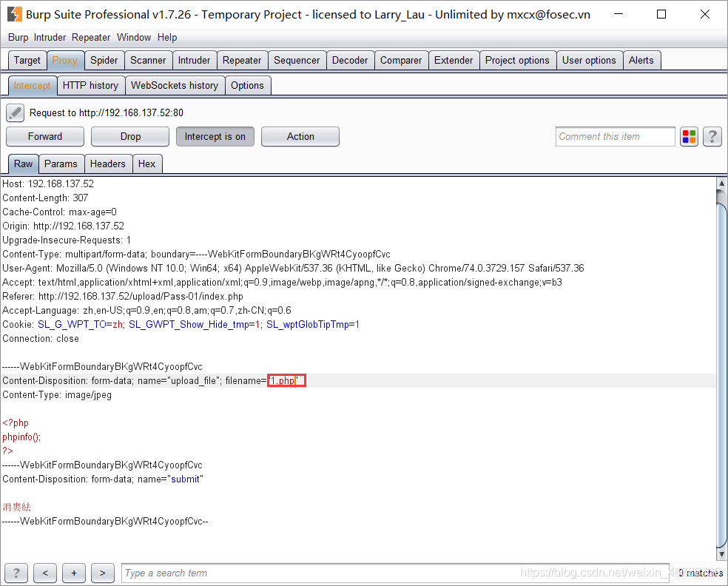
Task: Select the Proxy tab
Action: 65,61
